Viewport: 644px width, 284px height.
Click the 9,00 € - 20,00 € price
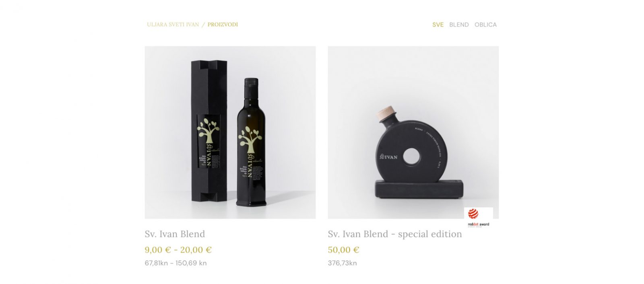tap(178, 250)
